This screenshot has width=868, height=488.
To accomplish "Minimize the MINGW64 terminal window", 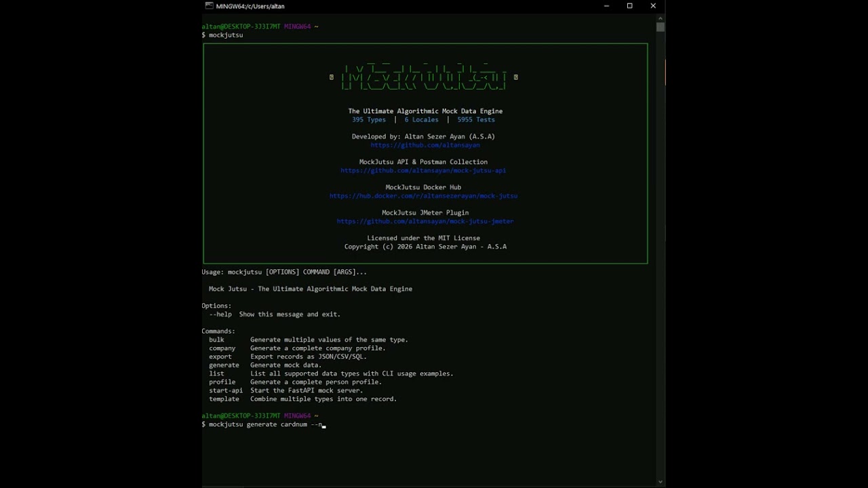I will pos(606,6).
